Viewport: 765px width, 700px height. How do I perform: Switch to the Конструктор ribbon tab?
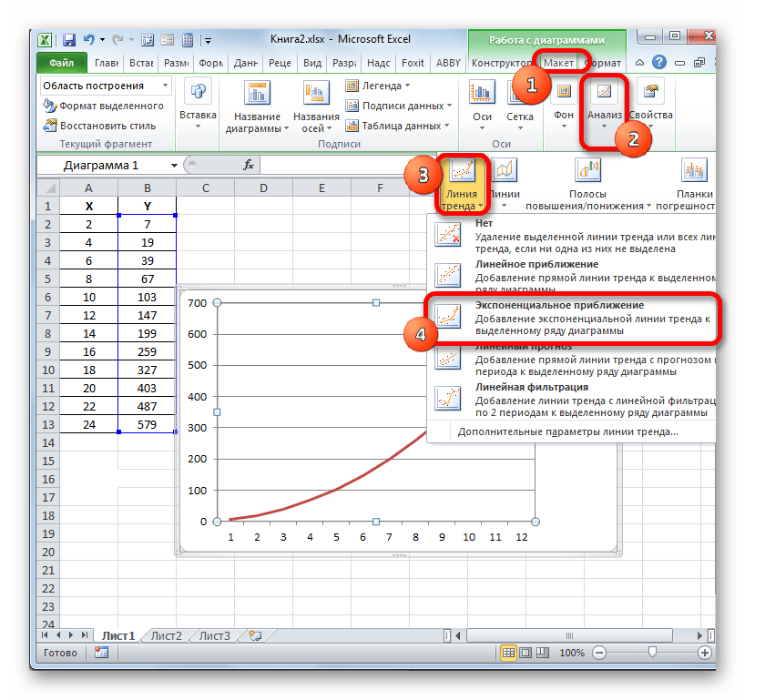[x=501, y=63]
